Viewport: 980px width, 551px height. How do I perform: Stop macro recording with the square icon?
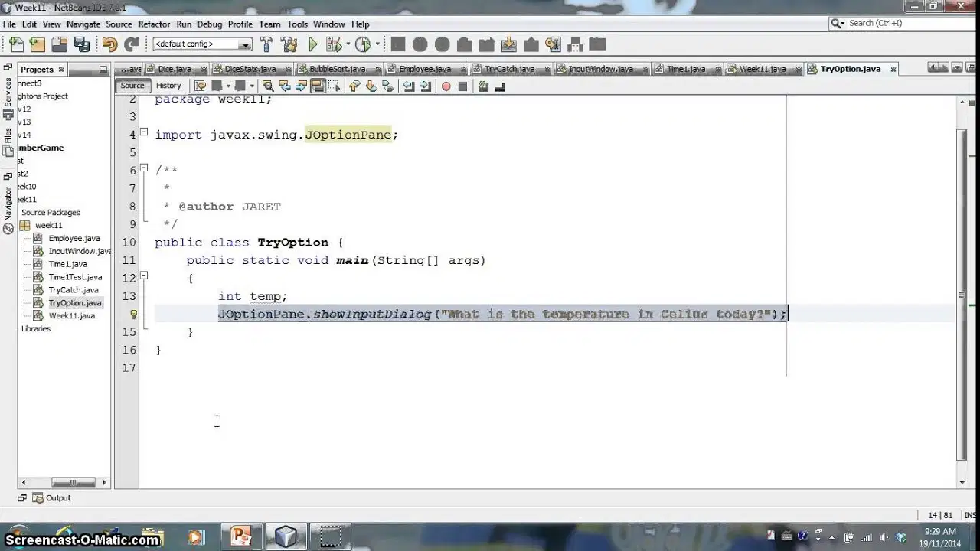pyautogui.click(x=462, y=86)
